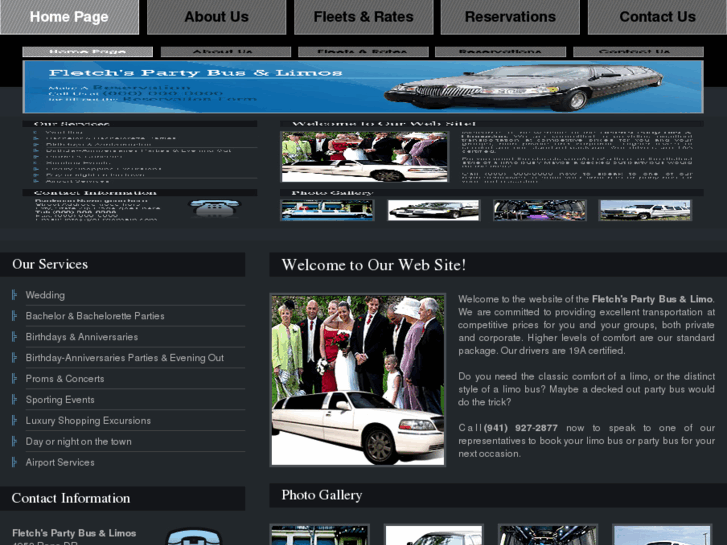Open the preview gallery party bus interior thumbnail
Image resolution: width=727 pixels, height=545 pixels.
tap(540, 210)
